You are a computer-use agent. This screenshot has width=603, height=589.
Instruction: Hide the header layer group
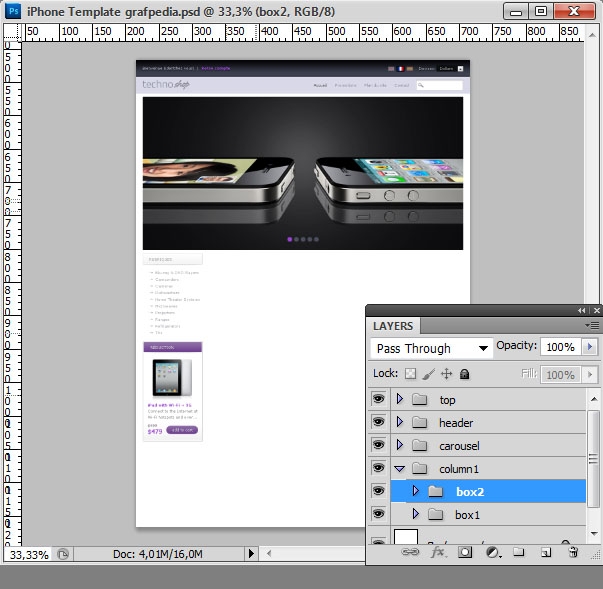click(x=378, y=422)
